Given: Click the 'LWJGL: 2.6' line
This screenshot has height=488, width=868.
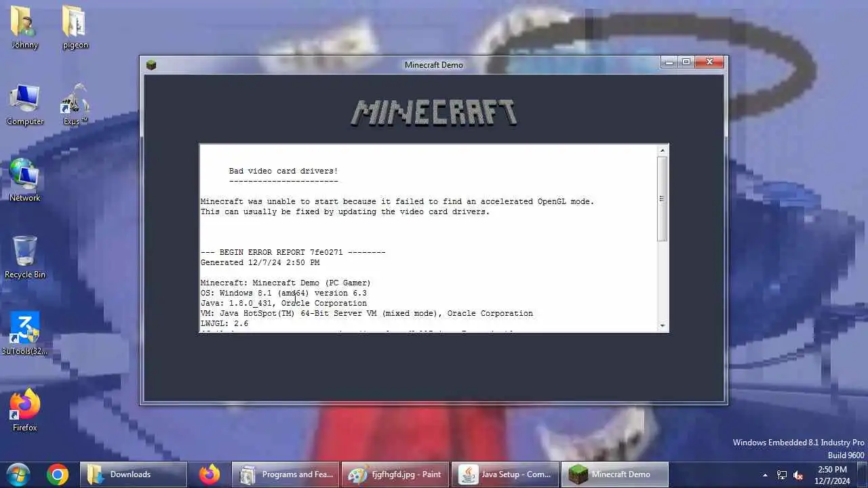Looking at the screenshot, I should tap(224, 323).
